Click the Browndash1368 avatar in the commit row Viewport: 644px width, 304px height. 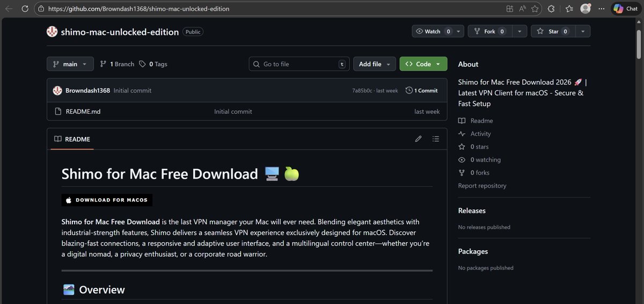point(57,91)
